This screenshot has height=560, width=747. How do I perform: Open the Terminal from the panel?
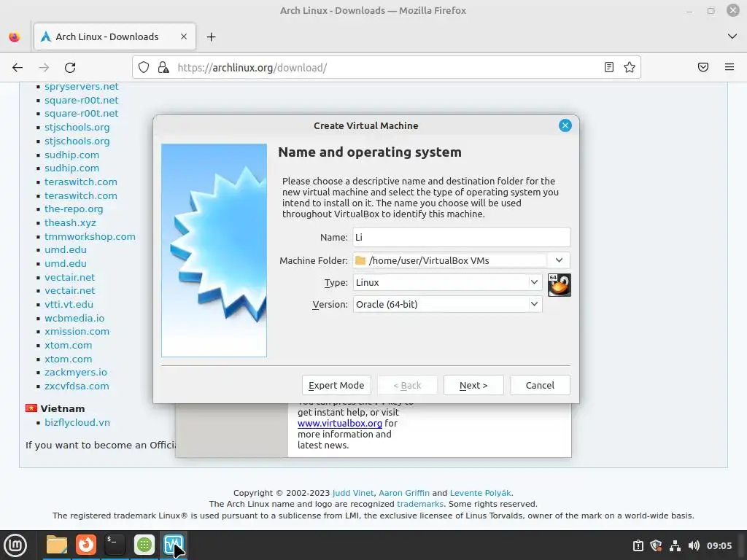(x=115, y=545)
